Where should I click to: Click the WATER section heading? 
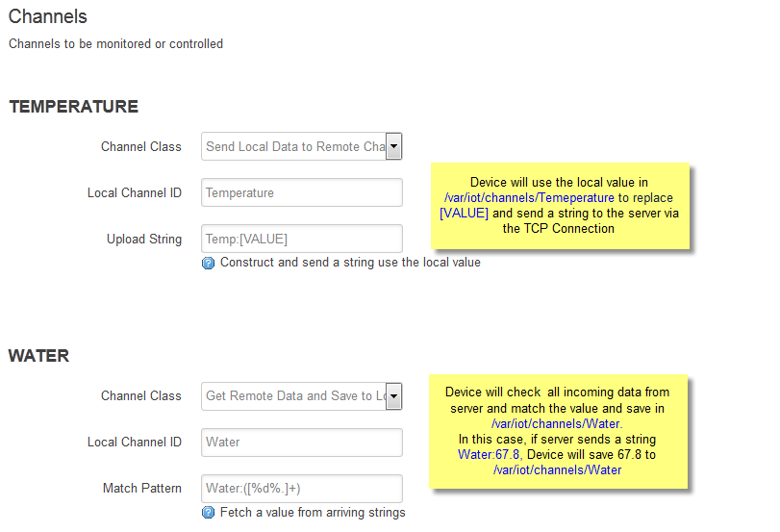point(38,356)
